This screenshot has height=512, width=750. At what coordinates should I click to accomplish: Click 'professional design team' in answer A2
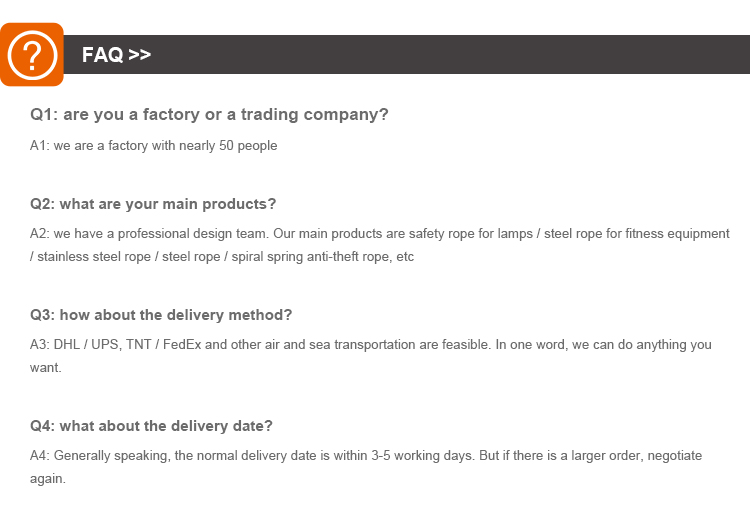(x=161, y=234)
